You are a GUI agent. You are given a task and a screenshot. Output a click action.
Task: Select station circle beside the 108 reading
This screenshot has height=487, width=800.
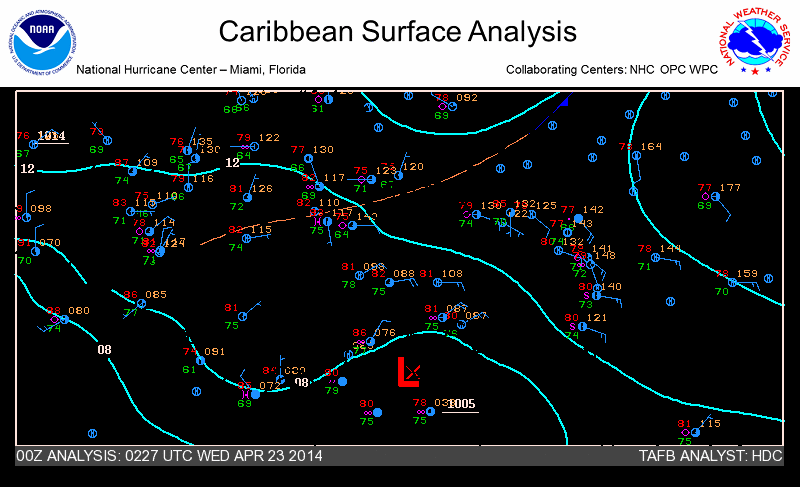[x=437, y=283]
